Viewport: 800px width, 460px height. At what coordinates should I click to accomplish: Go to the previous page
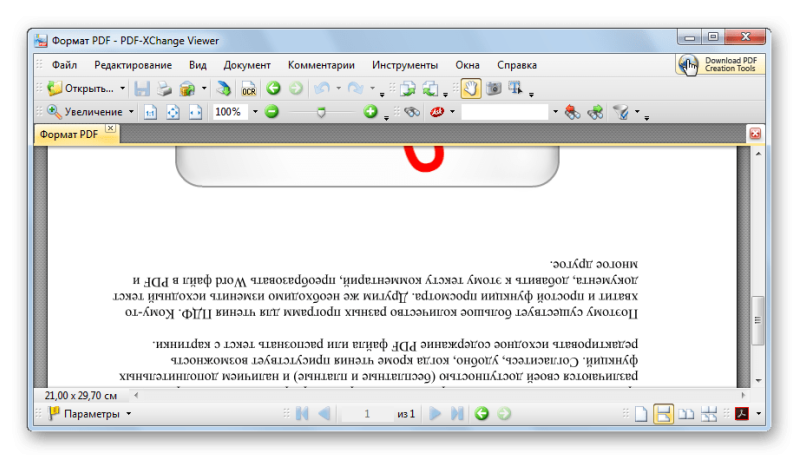coord(324,414)
